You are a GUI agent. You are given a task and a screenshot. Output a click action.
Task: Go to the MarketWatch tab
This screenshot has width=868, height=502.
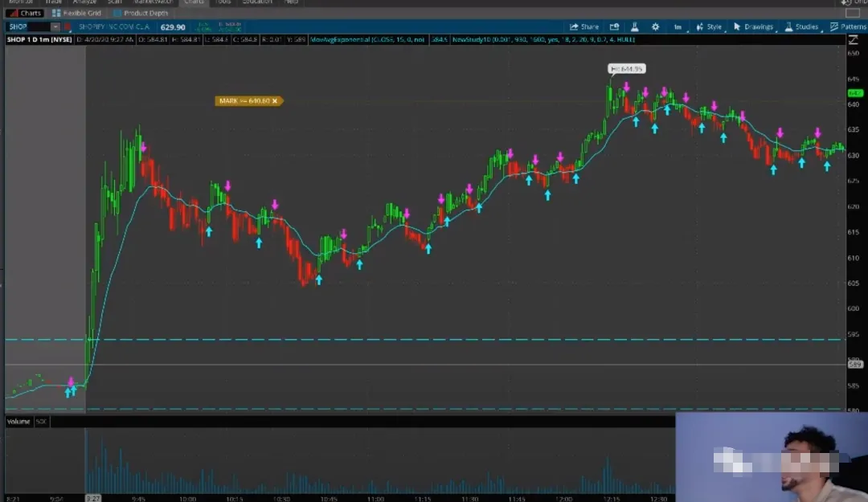tap(153, 2)
